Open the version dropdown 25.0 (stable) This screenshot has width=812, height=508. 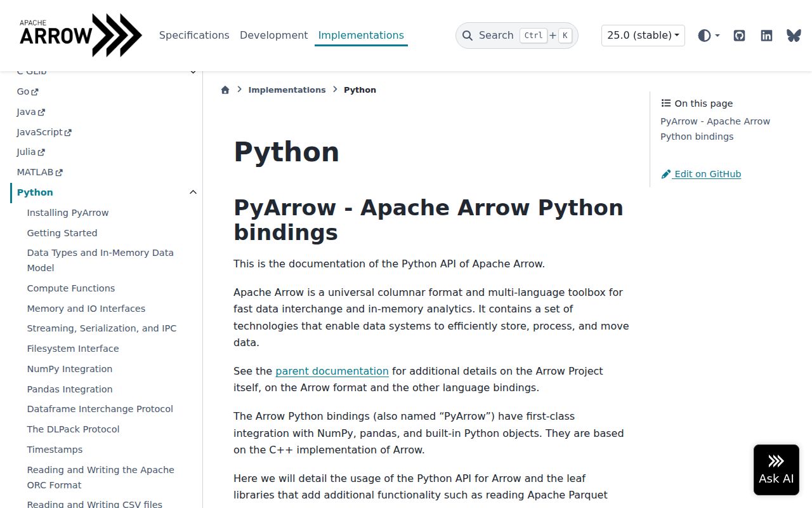pyautogui.click(x=643, y=36)
